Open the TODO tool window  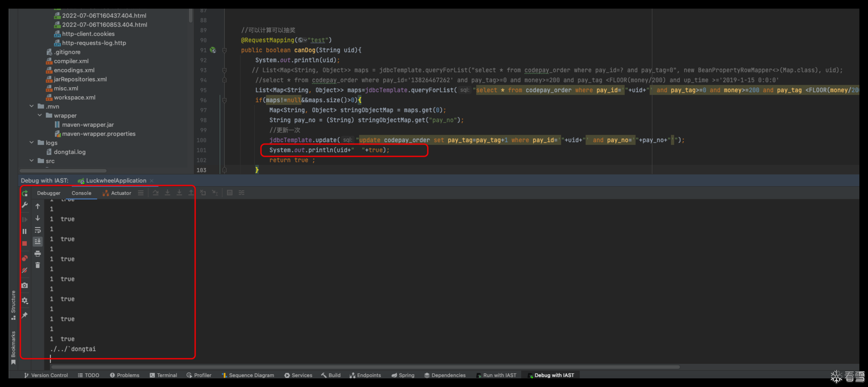(x=88, y=375)
